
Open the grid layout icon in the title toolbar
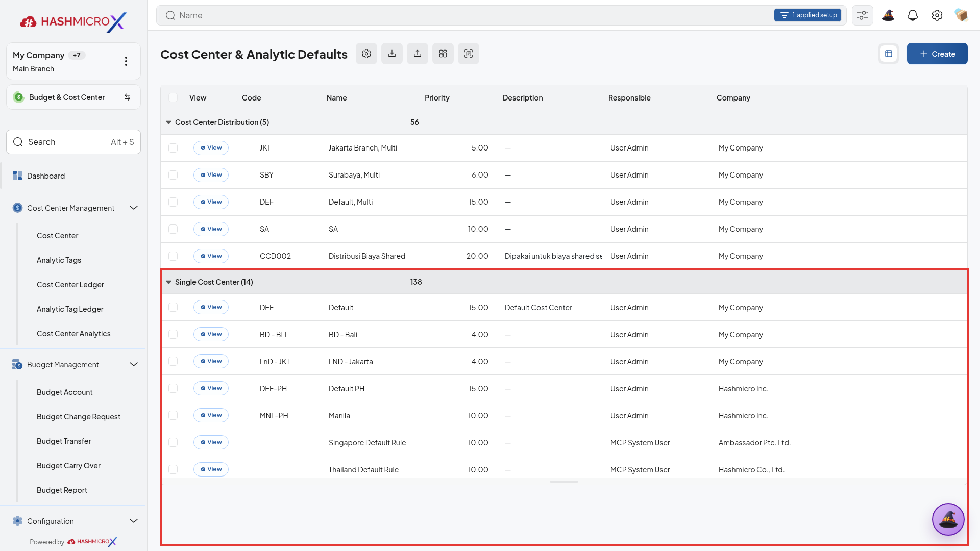(x=443, y=54)
